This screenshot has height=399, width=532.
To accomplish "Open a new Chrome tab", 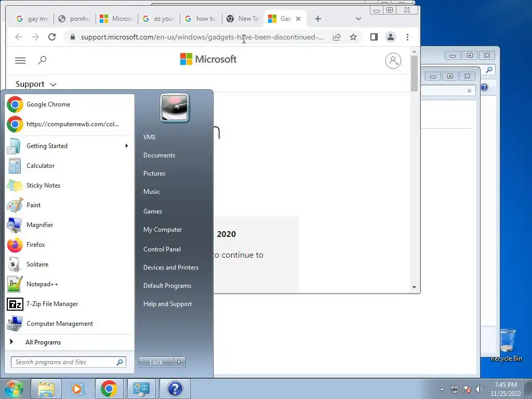I will click(x=318, y=19).
